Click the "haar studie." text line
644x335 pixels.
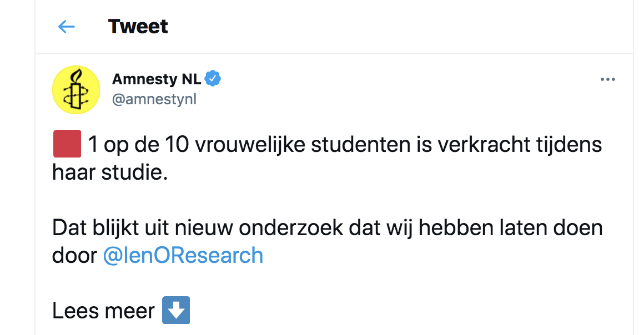point(110,172)
